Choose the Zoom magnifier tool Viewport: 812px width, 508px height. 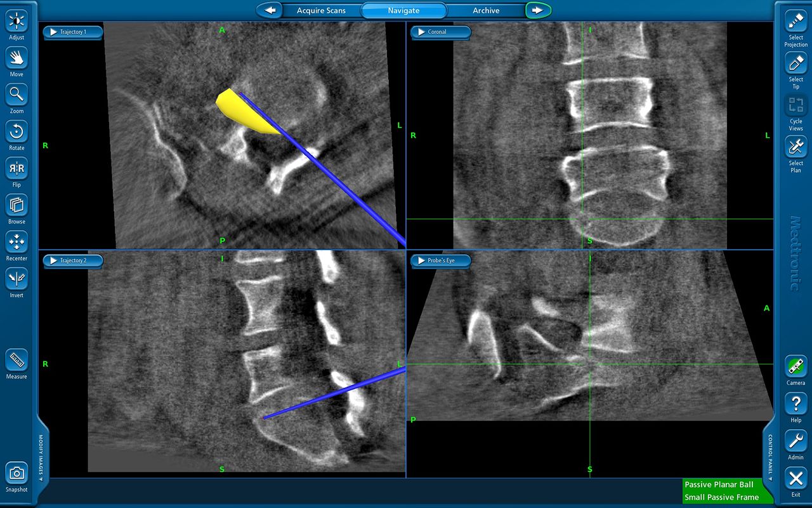pos(16,95)
